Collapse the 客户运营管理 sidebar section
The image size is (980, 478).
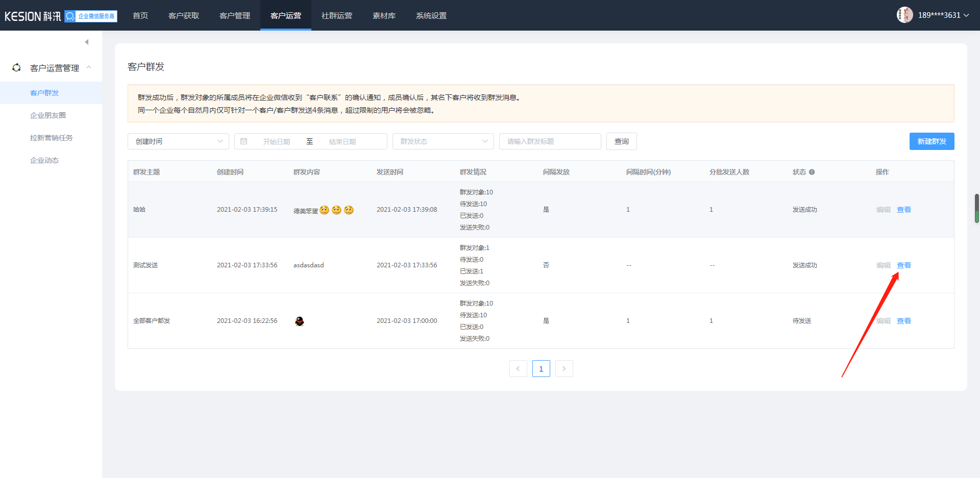(89, 67)
